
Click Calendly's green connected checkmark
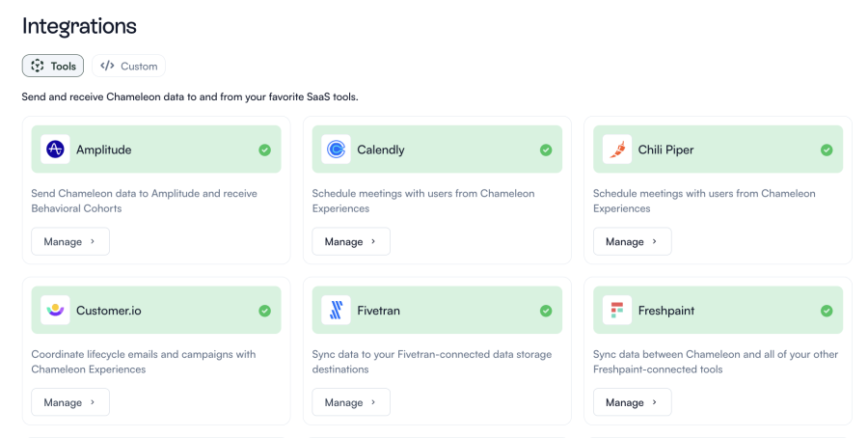tap(546, 150)
